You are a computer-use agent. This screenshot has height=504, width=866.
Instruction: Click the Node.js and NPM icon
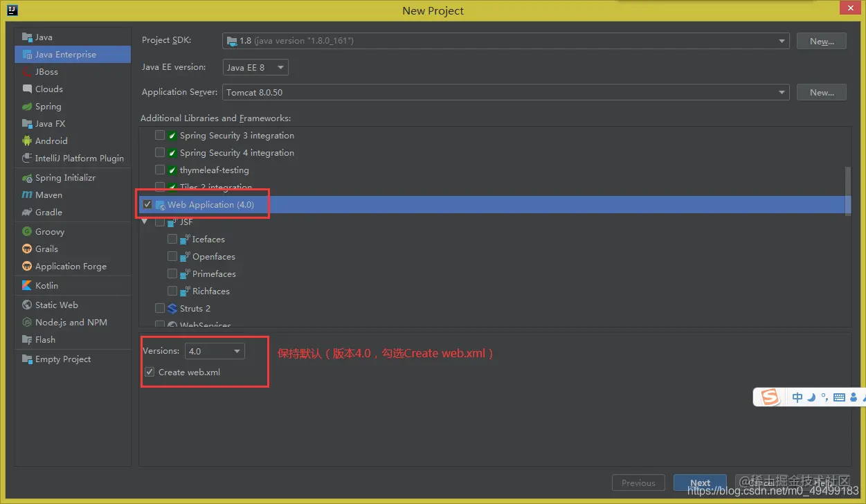coord(27,323)
